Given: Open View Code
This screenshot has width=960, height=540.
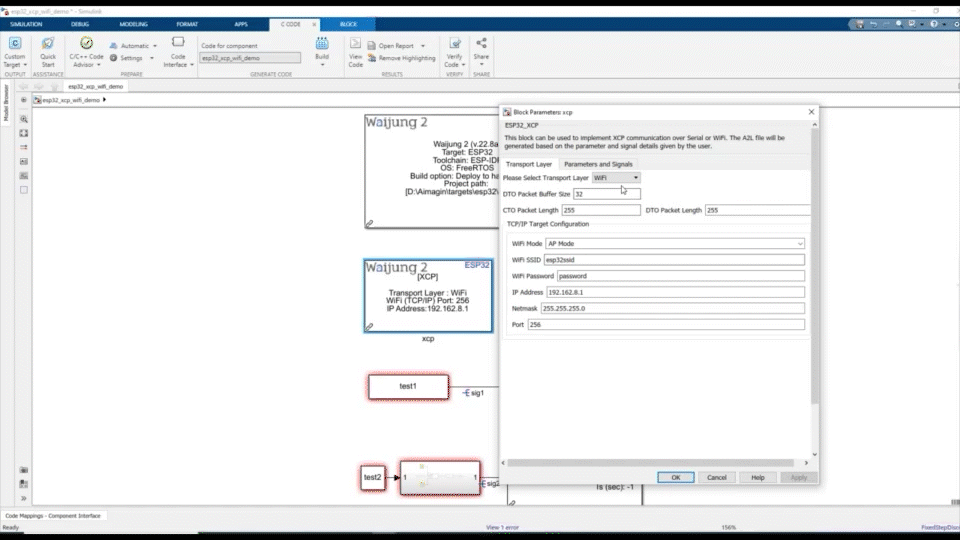Looking at the screenshot, I should pos(355,53).
